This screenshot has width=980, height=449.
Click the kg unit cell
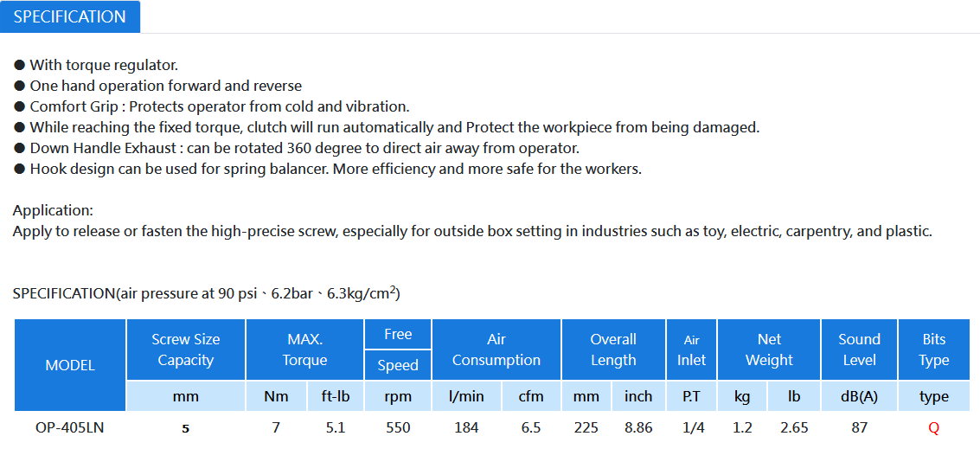pos(742,396)
